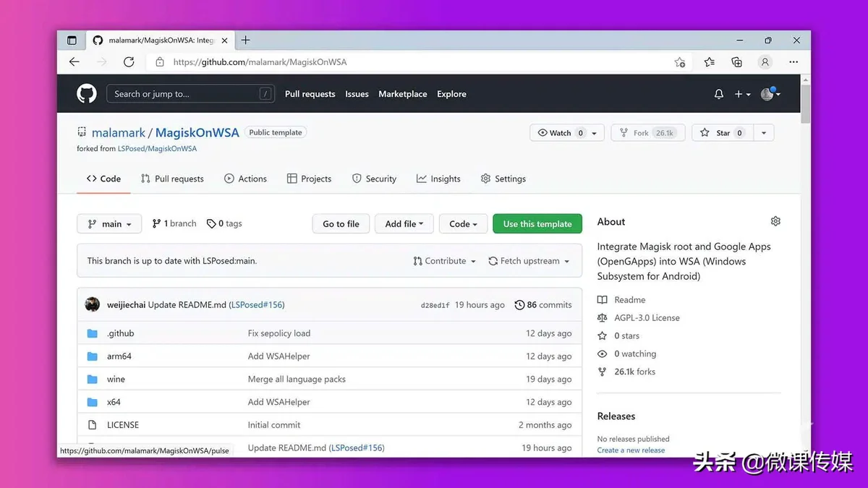Click the weijiechai commit author avatar
Screen dimensions: 868x488
click(93, 304)
